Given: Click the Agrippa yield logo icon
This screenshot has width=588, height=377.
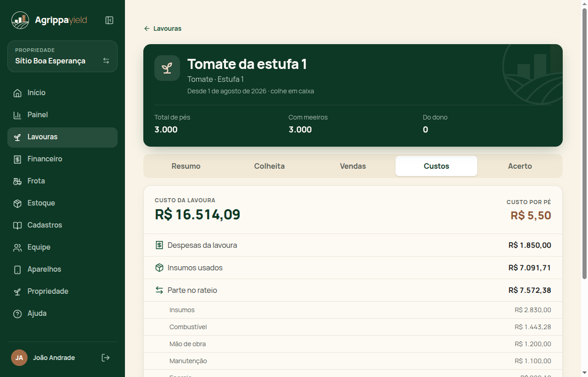Looking at the screenshot, I should [x=20, y=20].
